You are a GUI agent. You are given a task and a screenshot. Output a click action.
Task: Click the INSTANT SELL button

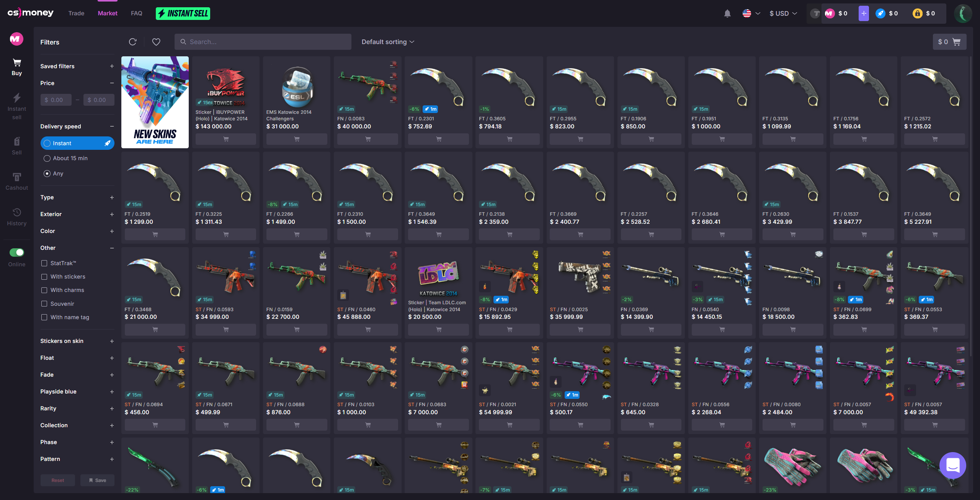[183, 13]
